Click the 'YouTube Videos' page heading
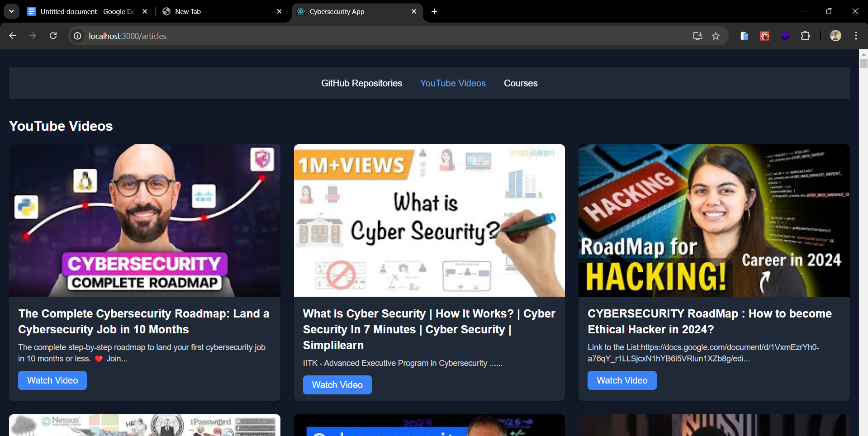 point(61,126)
